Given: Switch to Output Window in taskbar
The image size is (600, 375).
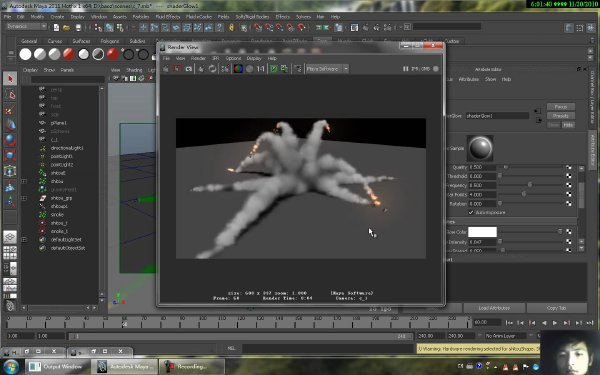Looking at the screenshot, I should (57, 367).
